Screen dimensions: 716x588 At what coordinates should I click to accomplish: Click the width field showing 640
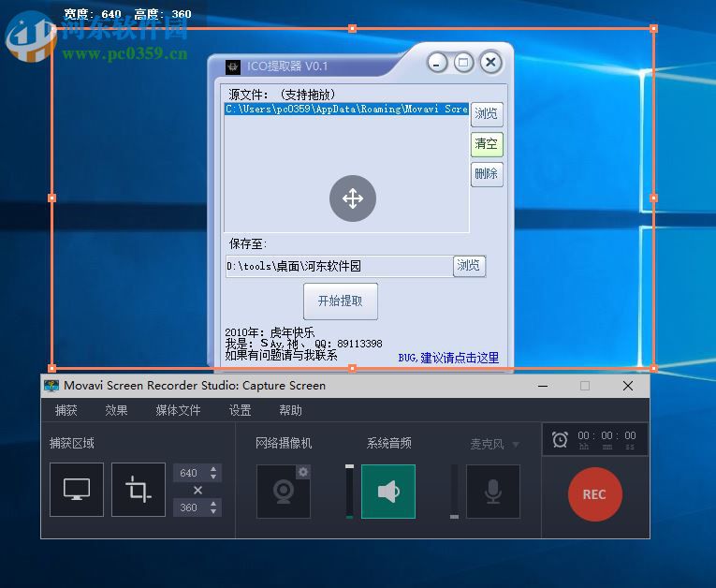click(x=191, y=473)
